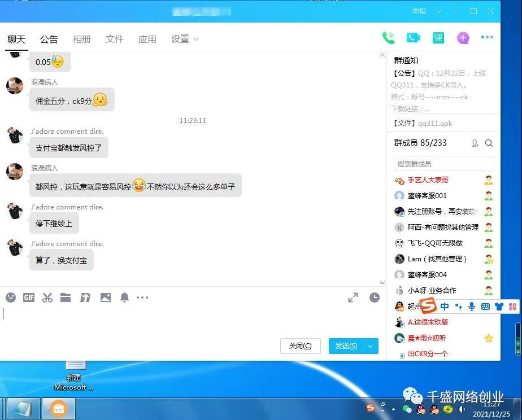
Task: Click 浪漫病人 avatar beside 佣金五分 message
Action: pos(15,86)
